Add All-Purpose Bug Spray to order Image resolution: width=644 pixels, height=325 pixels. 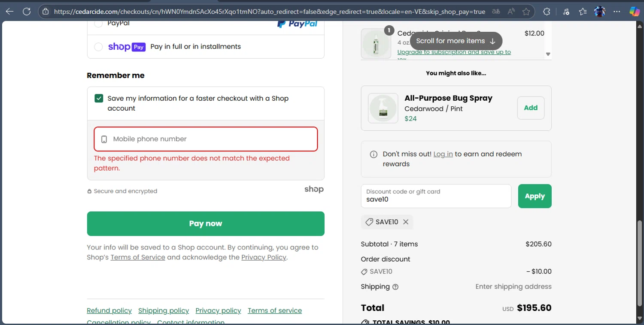click(x=531, y=108)
